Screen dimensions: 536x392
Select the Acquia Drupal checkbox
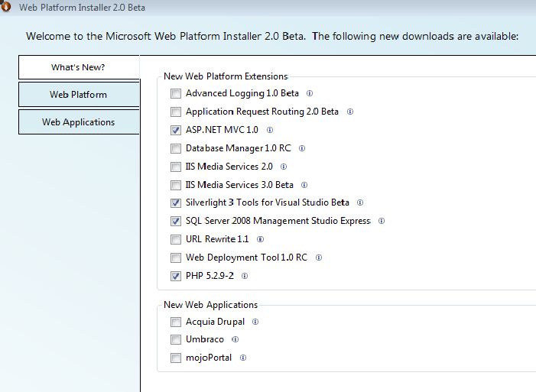[176, 322]
